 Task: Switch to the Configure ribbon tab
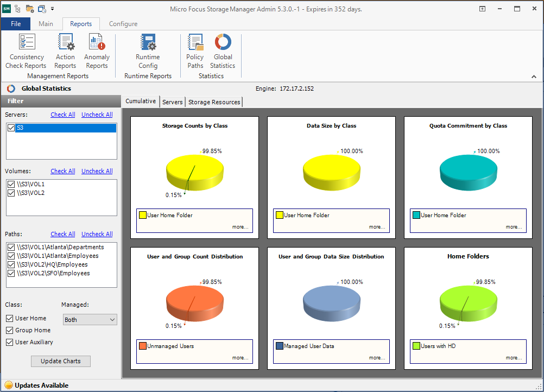point(123,24)
